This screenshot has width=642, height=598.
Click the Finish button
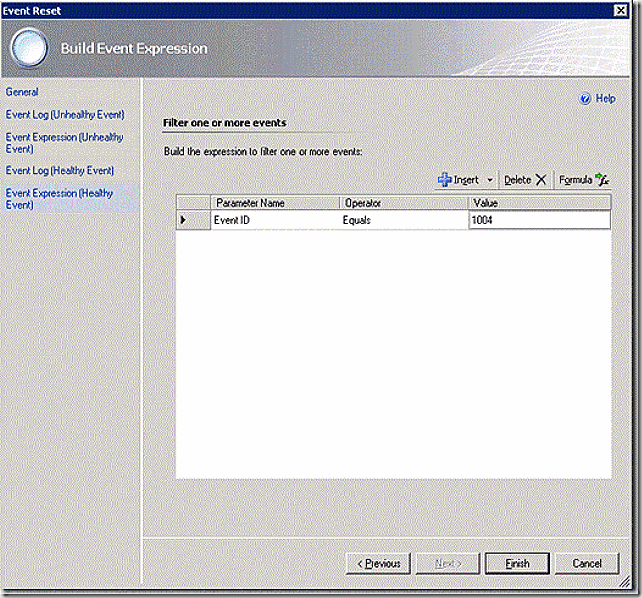[x=517, y=564]
